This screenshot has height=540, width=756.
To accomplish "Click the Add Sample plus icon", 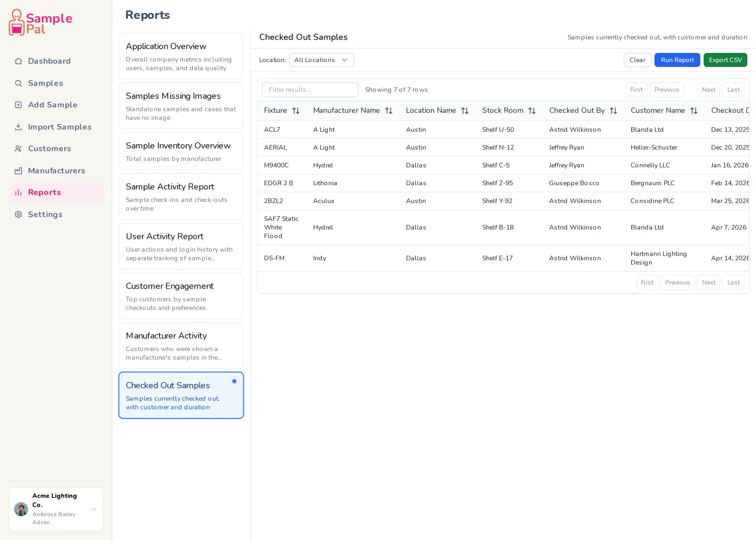I will tap(18, 105).
